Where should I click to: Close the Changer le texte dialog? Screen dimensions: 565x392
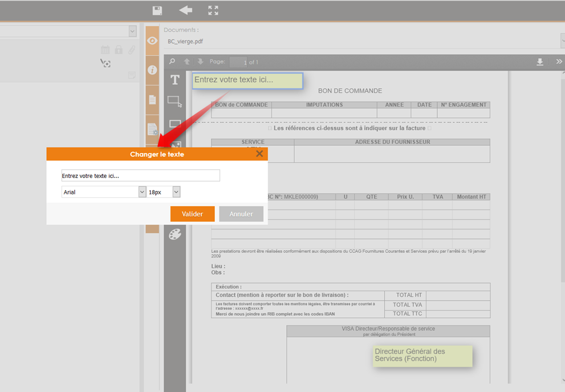click(x=259, y=154)
